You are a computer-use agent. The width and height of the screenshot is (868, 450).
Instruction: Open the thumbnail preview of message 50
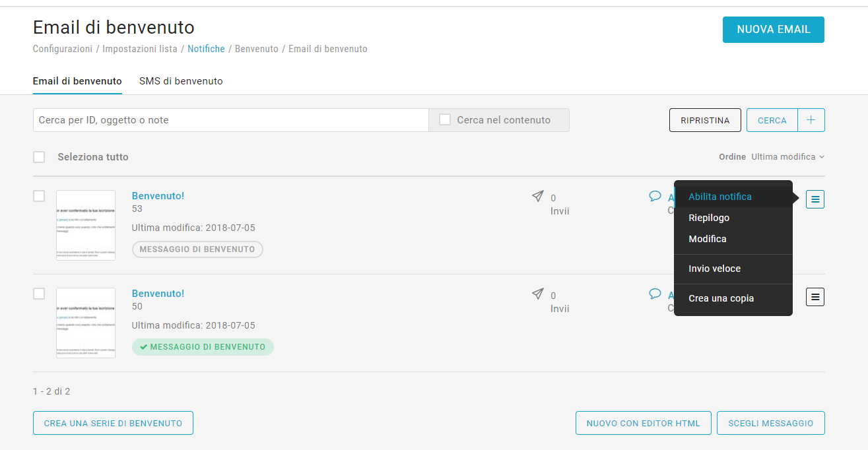point(86,323)
